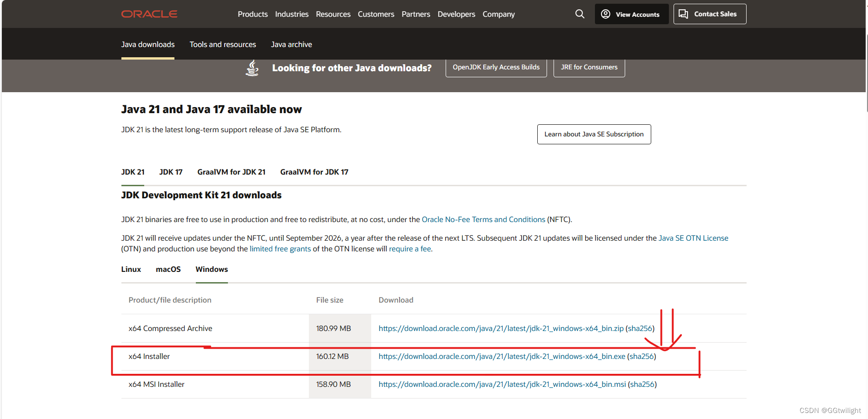Click the 'Product/file description' column header
This screenshot has width=868, height=419.
point(170,300)
